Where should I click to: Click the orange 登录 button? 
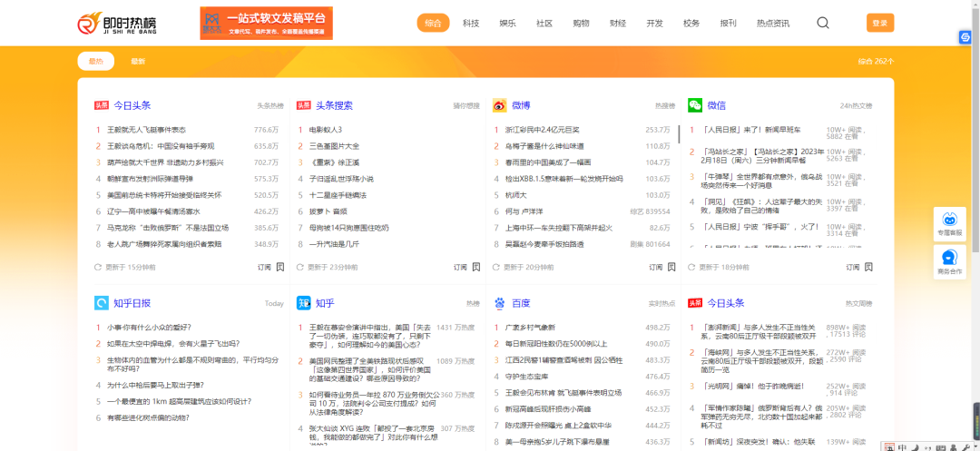click(880, 23)
